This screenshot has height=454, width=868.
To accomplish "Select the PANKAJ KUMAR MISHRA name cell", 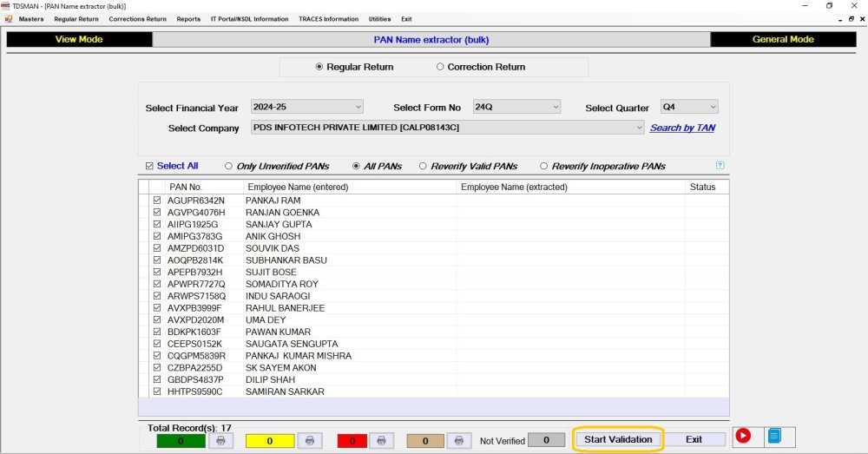I will (350, 355).
